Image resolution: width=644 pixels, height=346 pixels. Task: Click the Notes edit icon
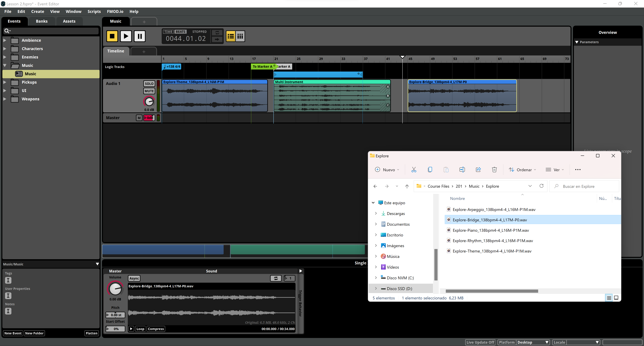point(8,311)
